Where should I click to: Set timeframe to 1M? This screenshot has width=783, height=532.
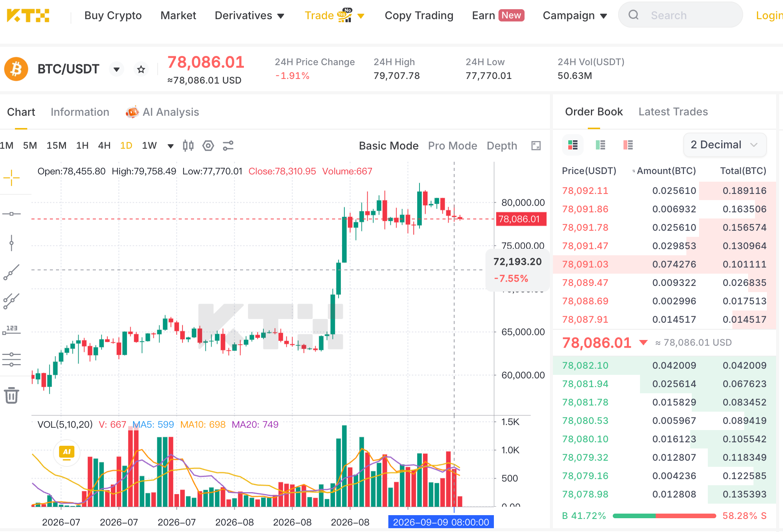7,146
